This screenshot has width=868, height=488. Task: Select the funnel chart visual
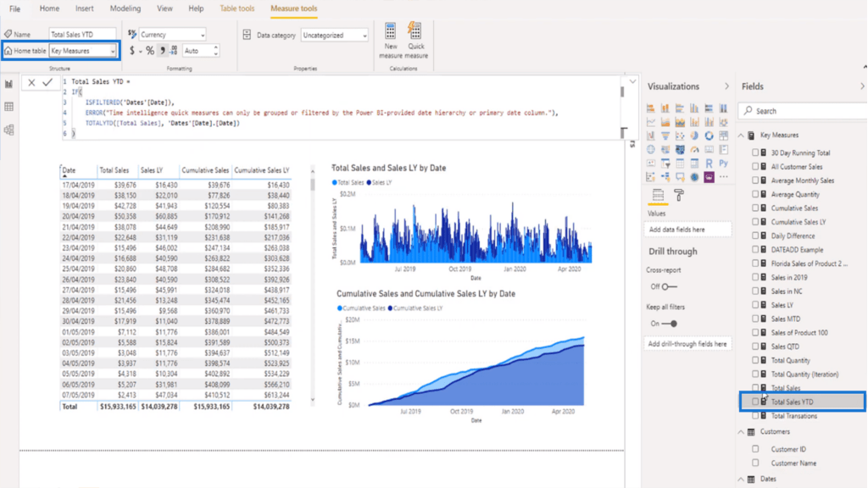coord(665,136)
